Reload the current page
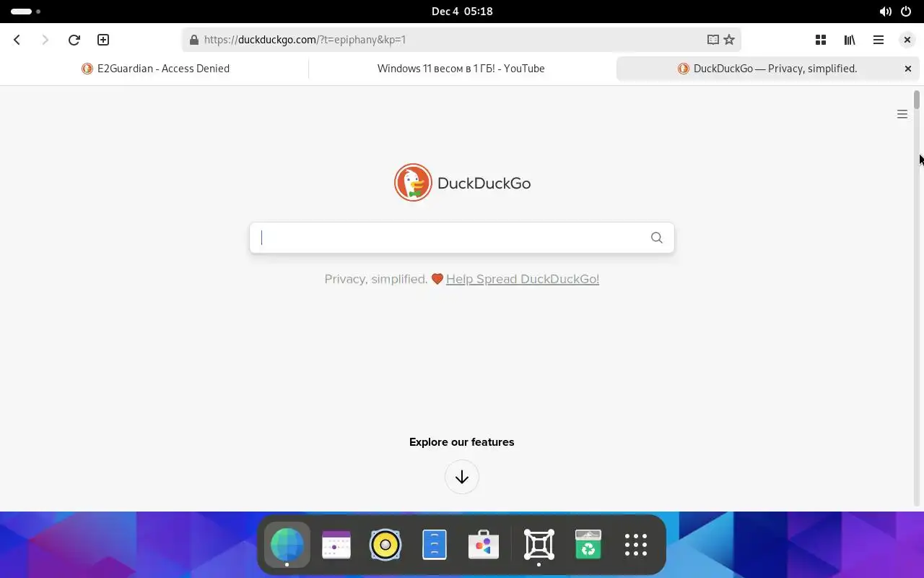The height and width of the screenshot is (578, 924). click(74, 40)
